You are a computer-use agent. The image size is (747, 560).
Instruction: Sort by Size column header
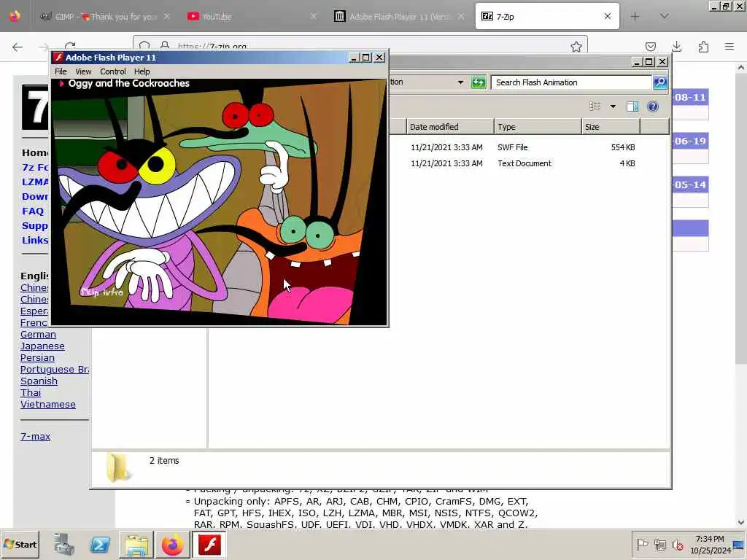tap(611, 127)
